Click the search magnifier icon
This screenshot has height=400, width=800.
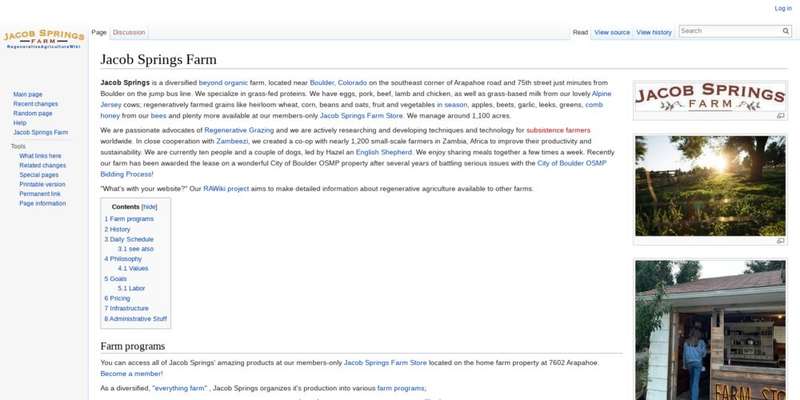[786, 31]
